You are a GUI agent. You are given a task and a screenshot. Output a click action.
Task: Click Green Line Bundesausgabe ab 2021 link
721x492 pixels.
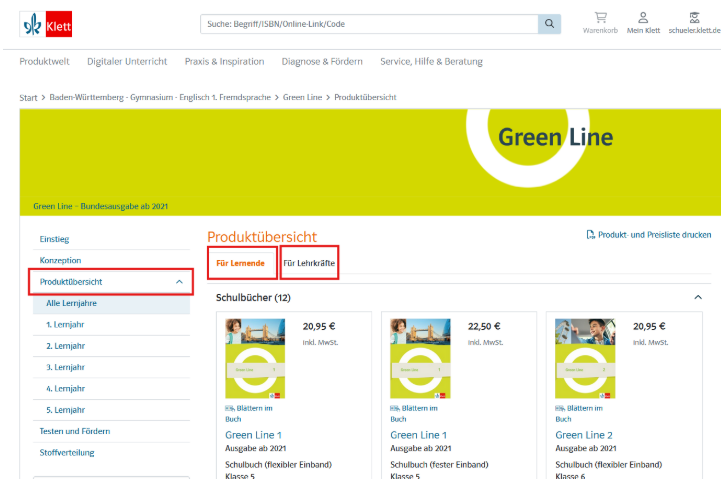pyautogui.click(x=100, y=206)
